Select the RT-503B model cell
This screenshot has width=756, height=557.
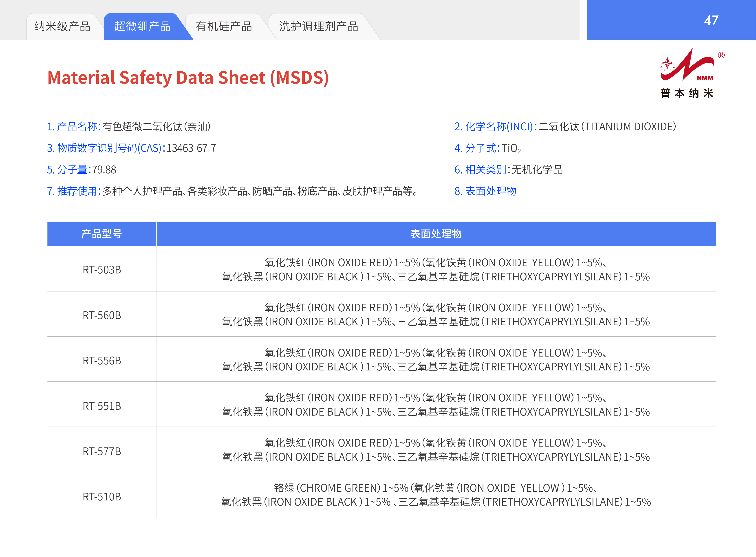pyautogui.click(x=101, y=270)
